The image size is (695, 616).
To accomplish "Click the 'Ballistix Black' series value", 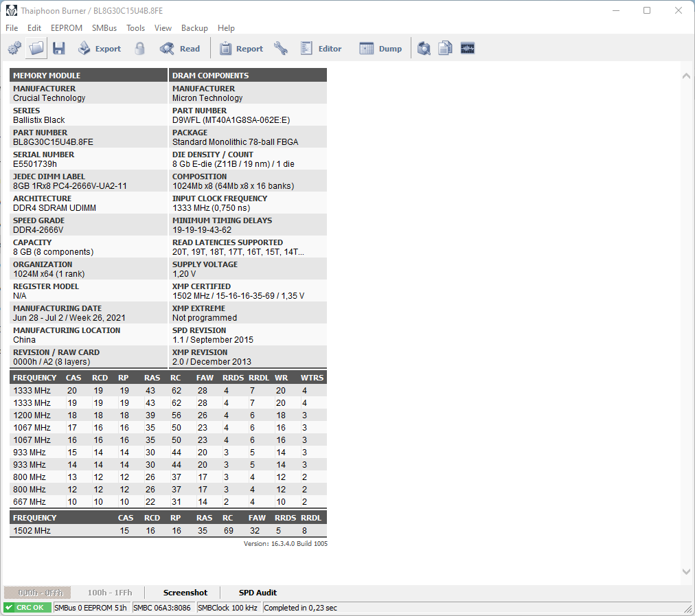I will 39,120.
